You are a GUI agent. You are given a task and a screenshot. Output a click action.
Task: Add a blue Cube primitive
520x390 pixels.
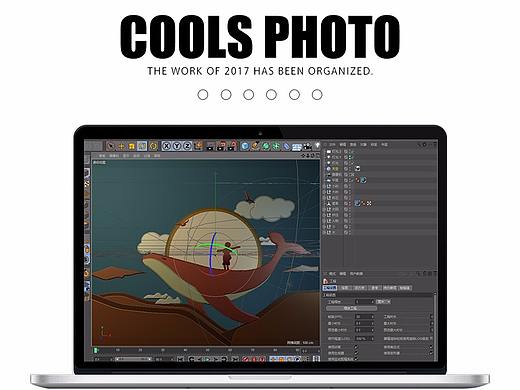(245, 146)
